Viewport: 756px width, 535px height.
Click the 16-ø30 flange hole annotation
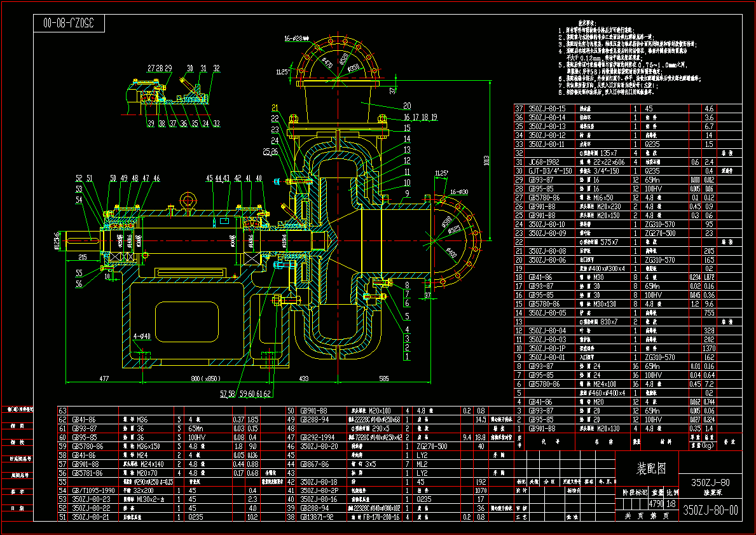(x=459, y=192)
